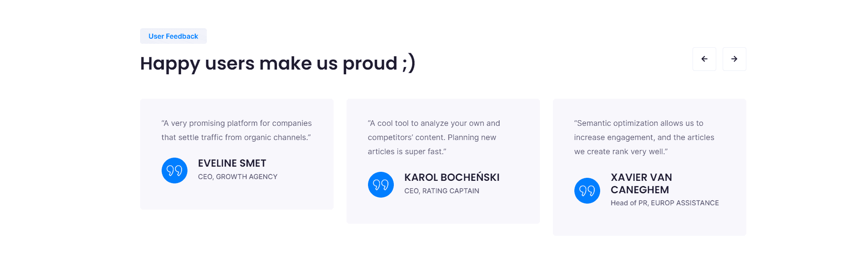The height and width of the screenshot is (259, 868).
Task: Click 'CEO, GROWTH AGENCY' job title
Action: click(238, 177)
